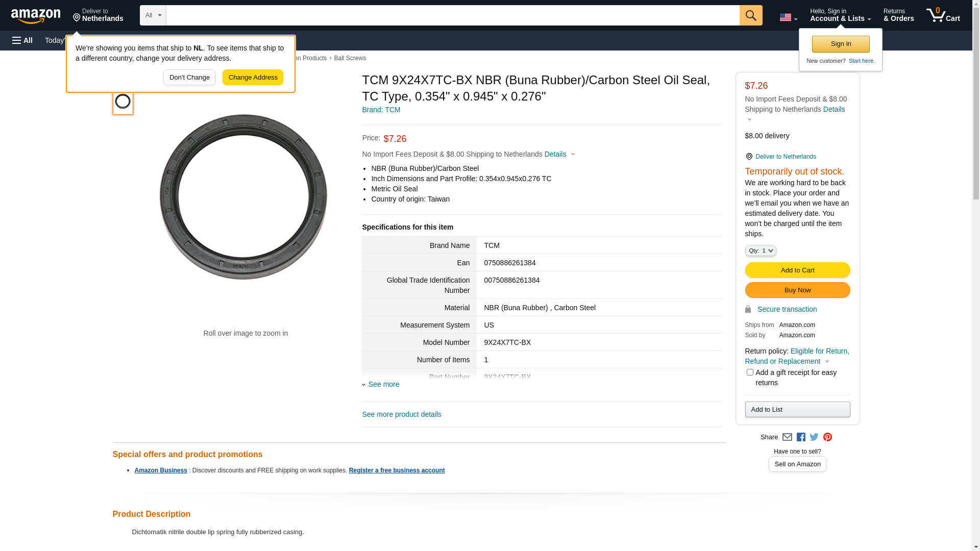980x551 pixels.
Task: Open the All hamburger menu
Action: 22,40
